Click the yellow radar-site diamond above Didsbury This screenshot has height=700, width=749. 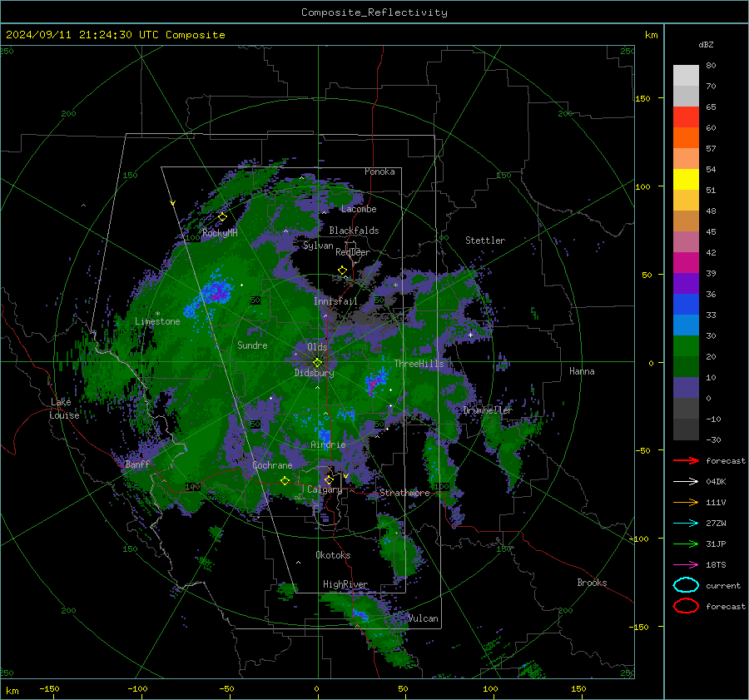click(317, 363)
